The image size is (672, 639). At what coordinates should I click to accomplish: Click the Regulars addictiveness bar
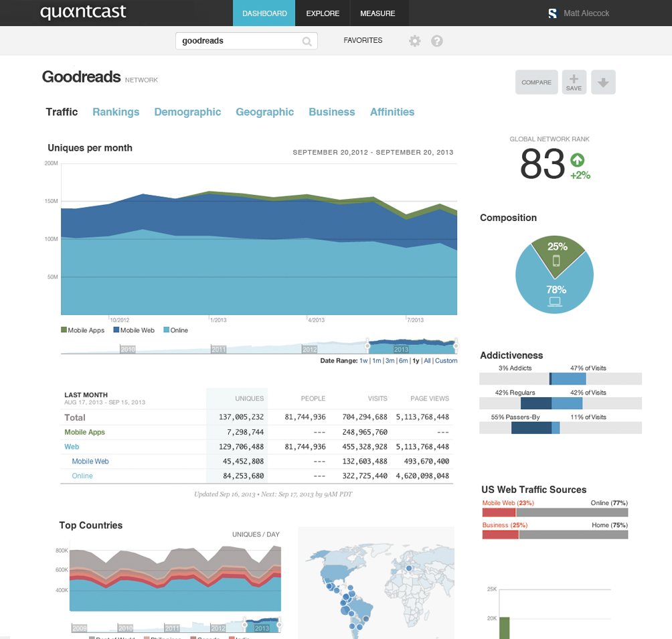[561, 403]
